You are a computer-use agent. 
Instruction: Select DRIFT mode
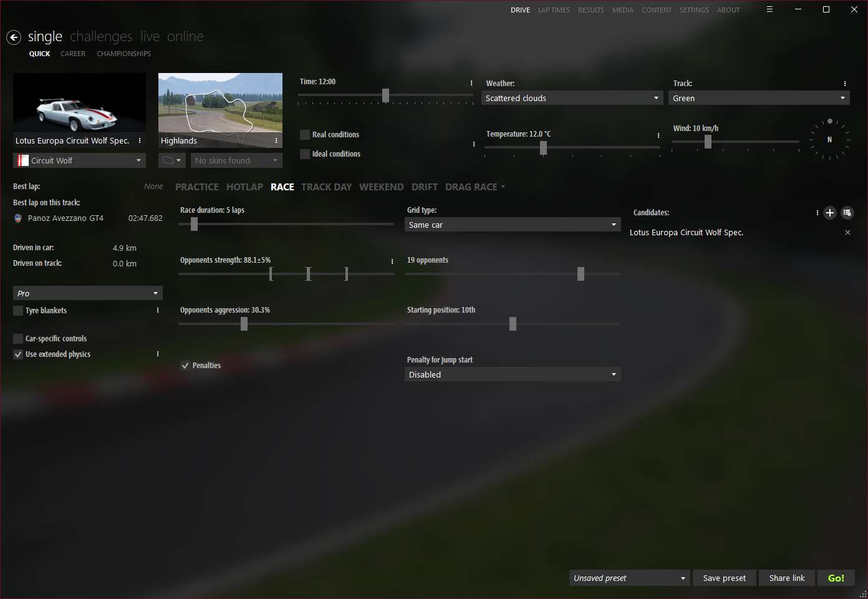(425, 187)
